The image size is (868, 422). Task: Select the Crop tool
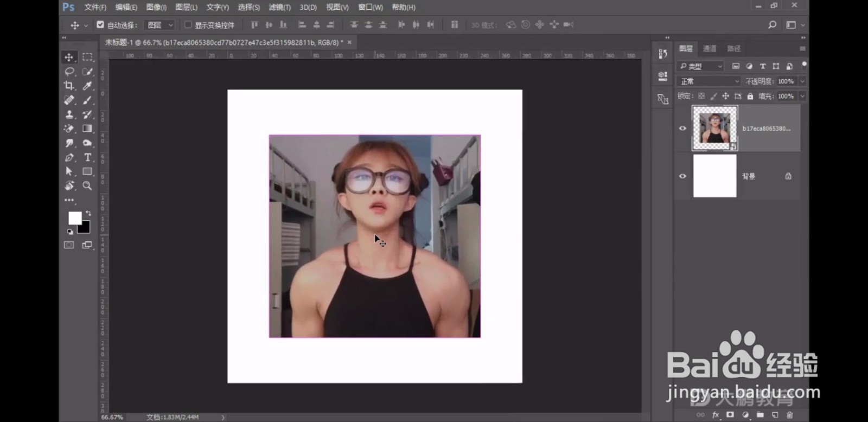[x=69, y=86]
